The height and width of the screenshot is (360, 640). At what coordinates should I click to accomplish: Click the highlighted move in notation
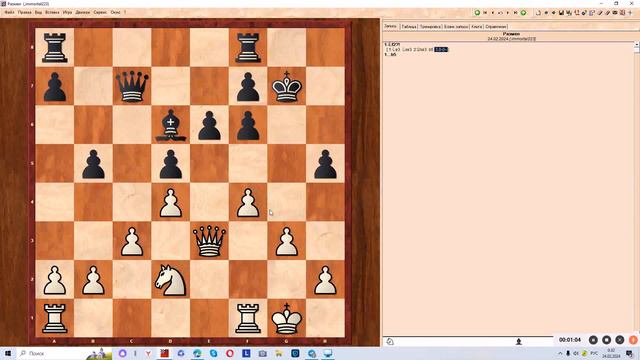pyautogui.click(x=441, y=49)
